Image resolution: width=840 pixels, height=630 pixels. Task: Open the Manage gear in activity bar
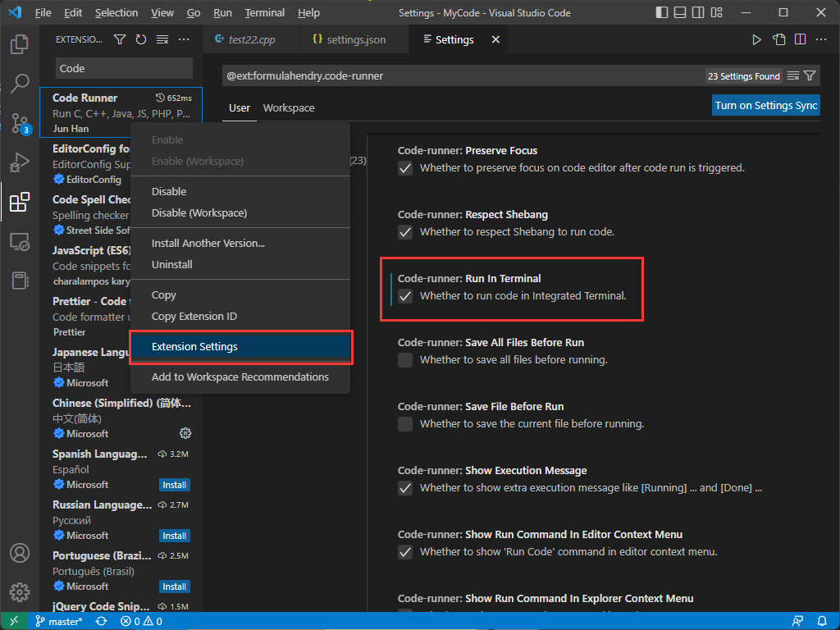(x=20, y=592)
